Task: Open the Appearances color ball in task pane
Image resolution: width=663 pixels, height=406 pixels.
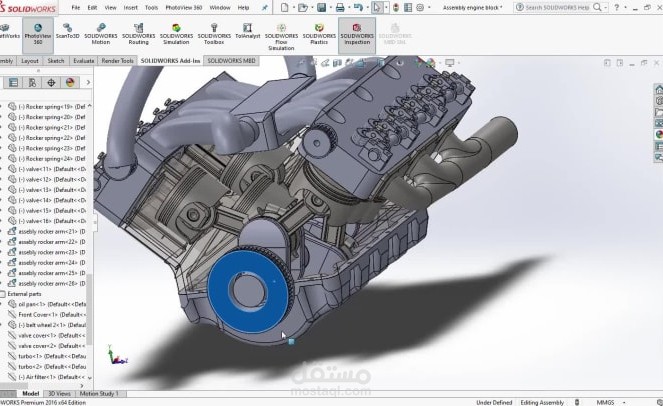Action: coord(659,134)
